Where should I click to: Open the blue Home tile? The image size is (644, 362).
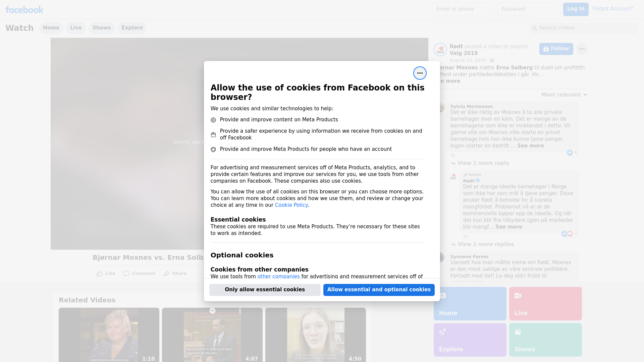coord(470,304)
